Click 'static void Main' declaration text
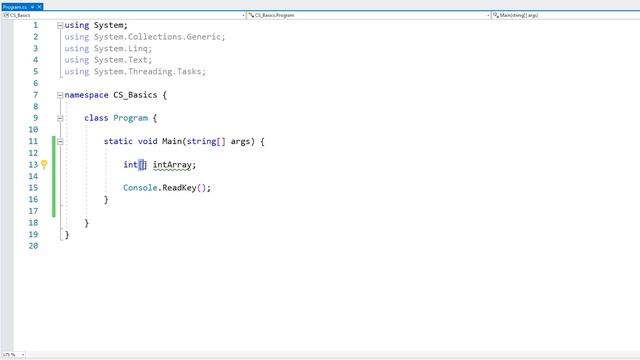Image resolution: width=640 pixels, height=360 pixels. click(x=142, y=142)
